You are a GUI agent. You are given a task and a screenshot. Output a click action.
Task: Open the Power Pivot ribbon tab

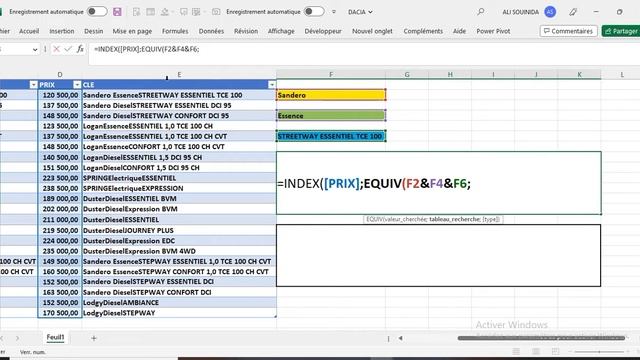point(493,31)
